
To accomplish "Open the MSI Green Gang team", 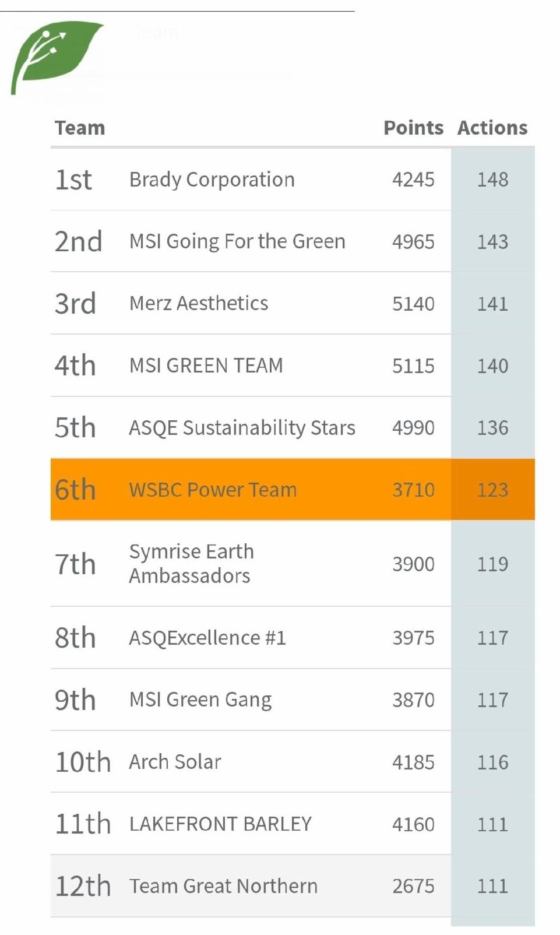I will coord(200,700).
